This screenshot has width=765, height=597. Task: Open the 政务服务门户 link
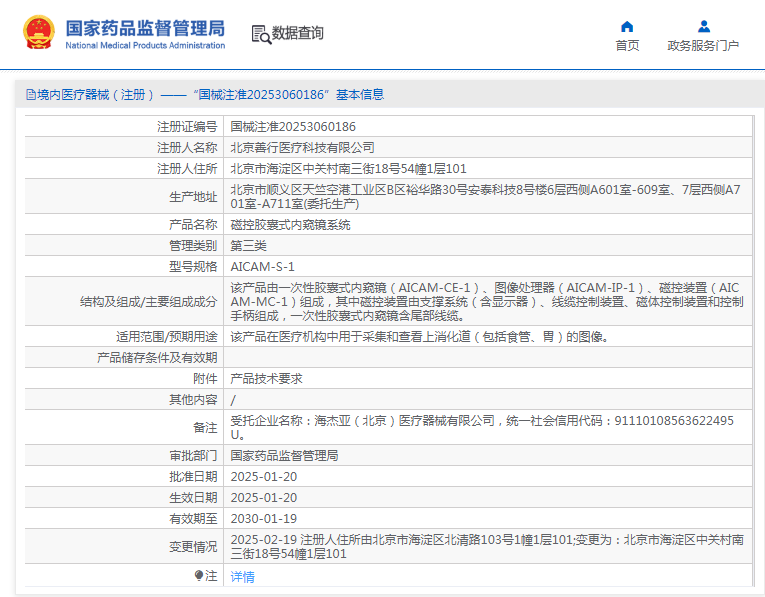pos(703,45)
